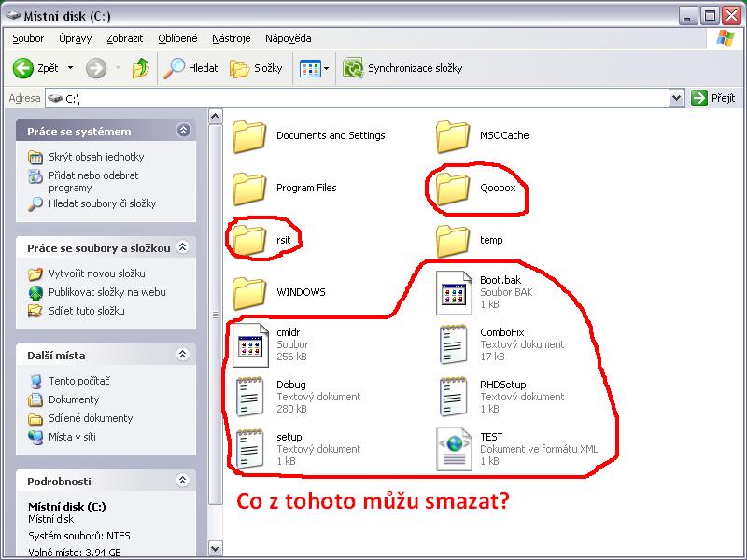Select the TEST XML document icon
The height and width of the screenshot is (560, 747).
point(454,450)
